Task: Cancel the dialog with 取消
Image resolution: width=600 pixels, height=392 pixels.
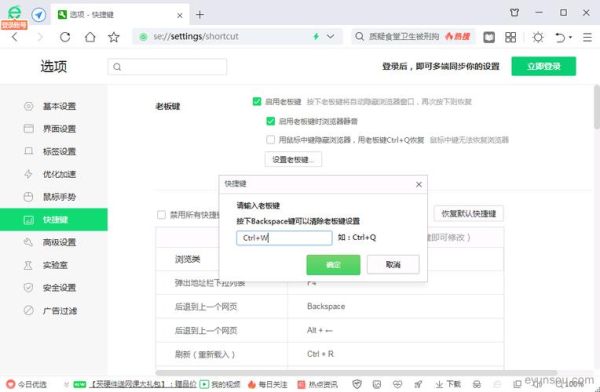Action: click(x=393, y=265)
